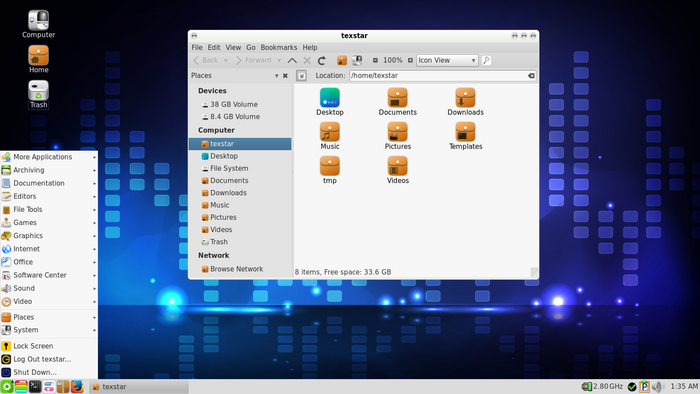Viewport: 700px width, 394px height.
Task: Close the Places sidebar
Action: pos(285,76)
